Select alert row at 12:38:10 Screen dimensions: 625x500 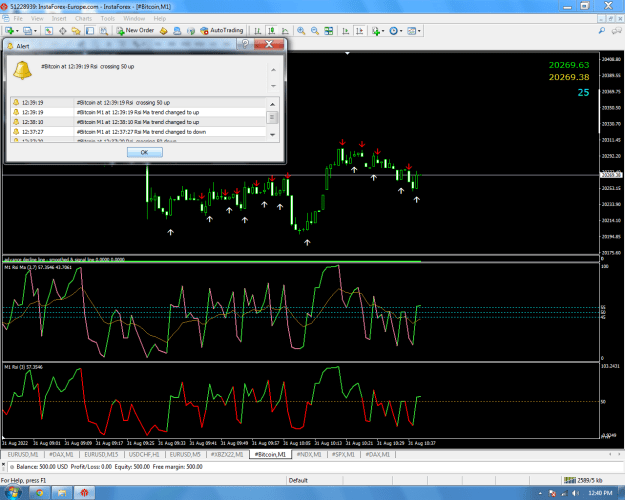click(138, 122)
